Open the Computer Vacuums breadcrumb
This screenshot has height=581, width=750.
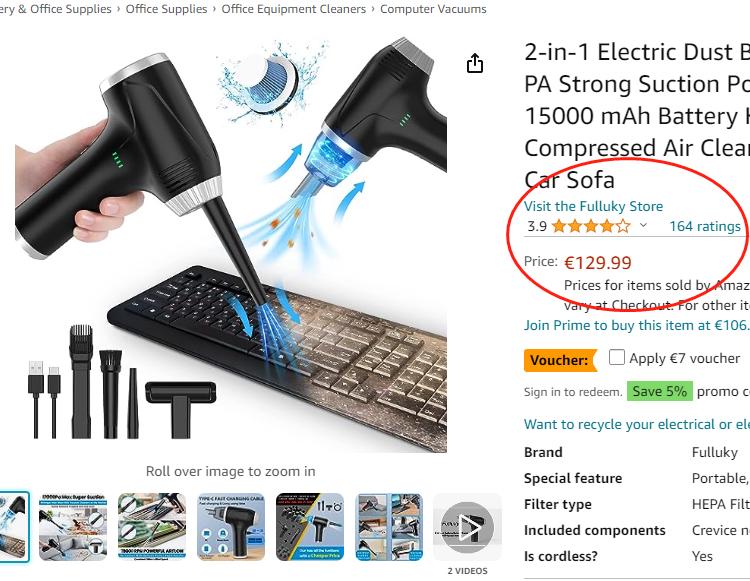click(x=433, y=9)
